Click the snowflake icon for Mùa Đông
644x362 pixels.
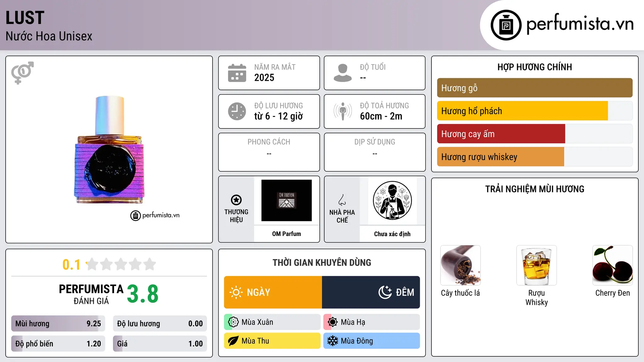[332, 341]
